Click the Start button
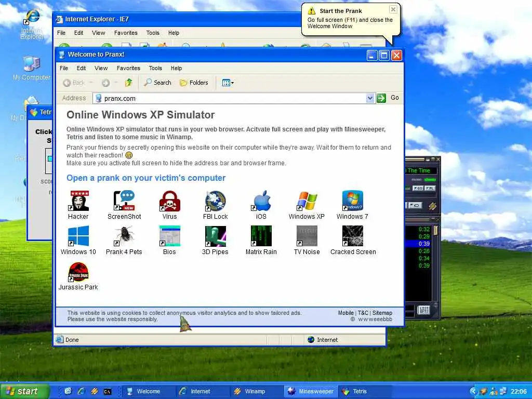The image size is (532, 399). (24, 391)
